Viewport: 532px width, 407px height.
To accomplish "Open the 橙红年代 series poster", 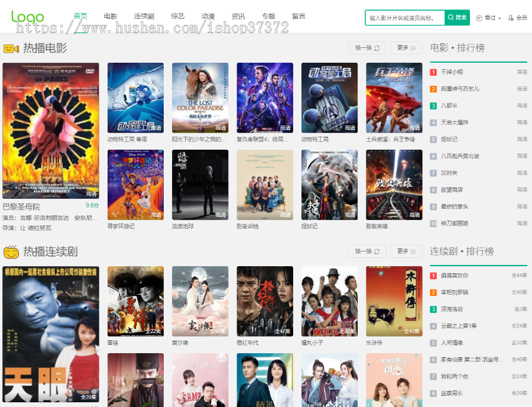I will tap(265, 302).
